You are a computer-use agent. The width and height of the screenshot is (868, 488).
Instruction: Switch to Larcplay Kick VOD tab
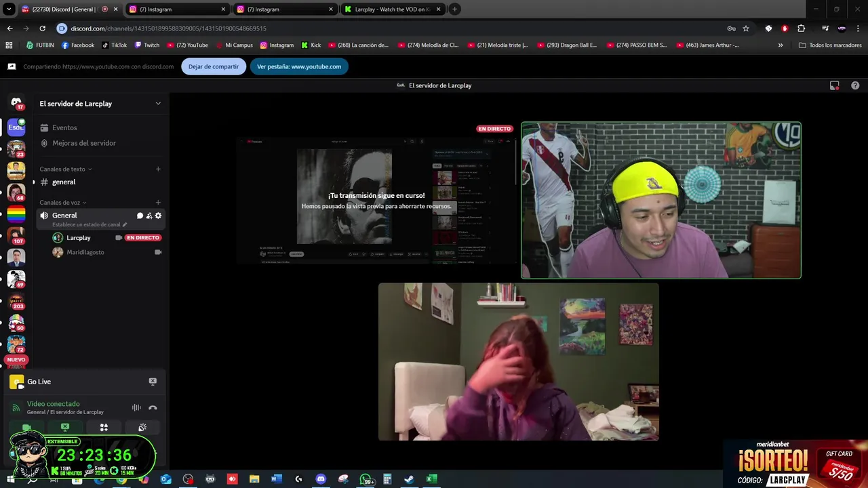(393, 9)
